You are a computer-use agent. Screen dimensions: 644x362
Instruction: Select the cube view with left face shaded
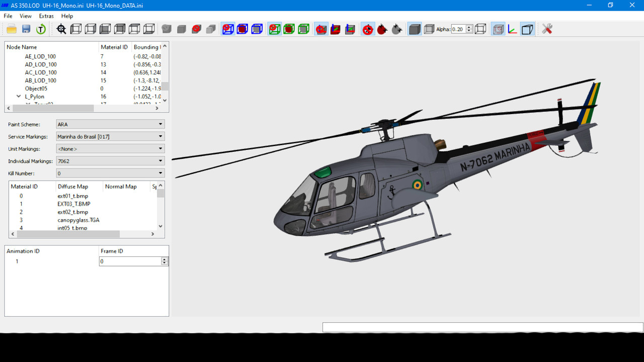[x=76, y=29]
